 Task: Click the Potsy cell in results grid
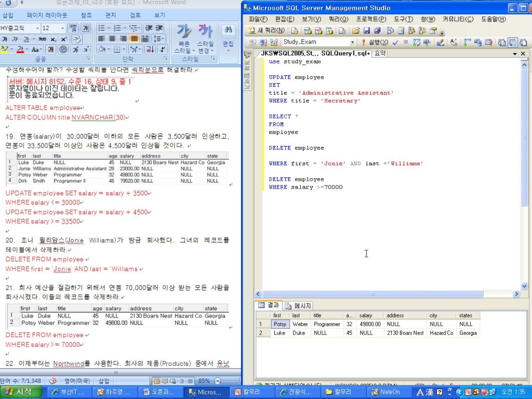[x=280, y=324]
